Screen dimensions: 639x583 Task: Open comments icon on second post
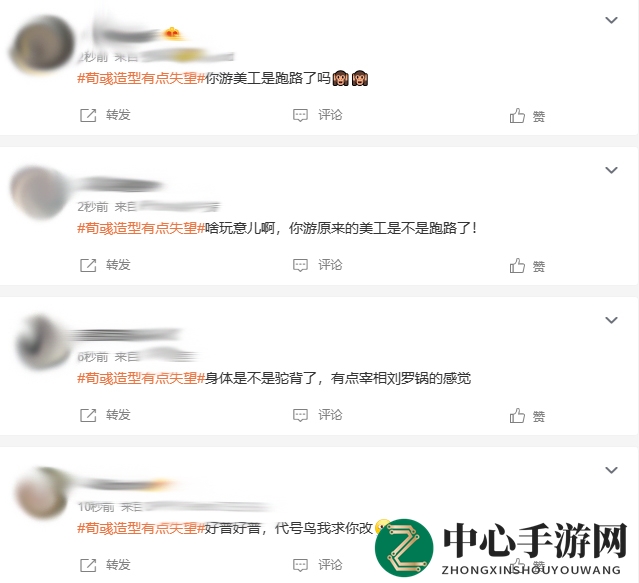(x=300, y=265)
